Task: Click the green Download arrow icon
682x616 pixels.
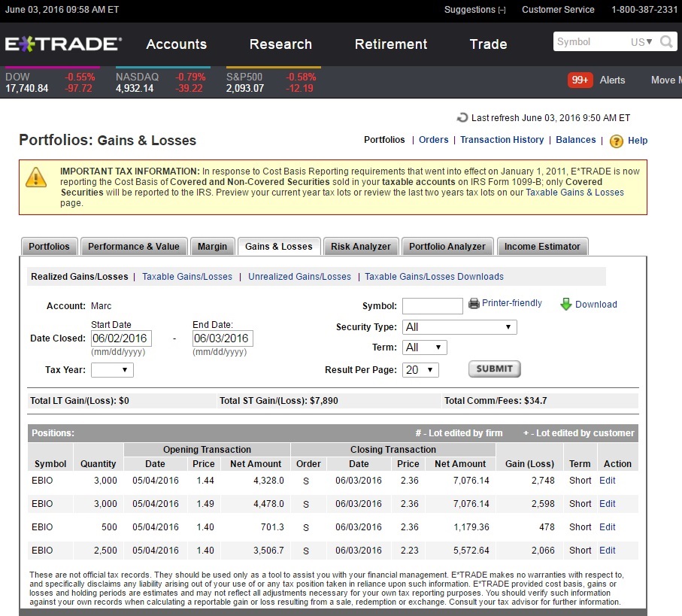Action: pos(565,305)
